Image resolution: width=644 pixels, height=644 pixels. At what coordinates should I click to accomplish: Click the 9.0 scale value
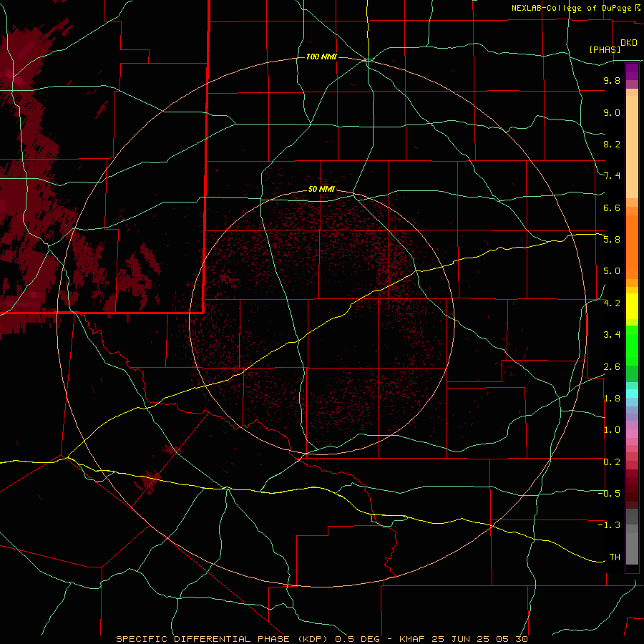pyautogui.click(x=612, y=112)
